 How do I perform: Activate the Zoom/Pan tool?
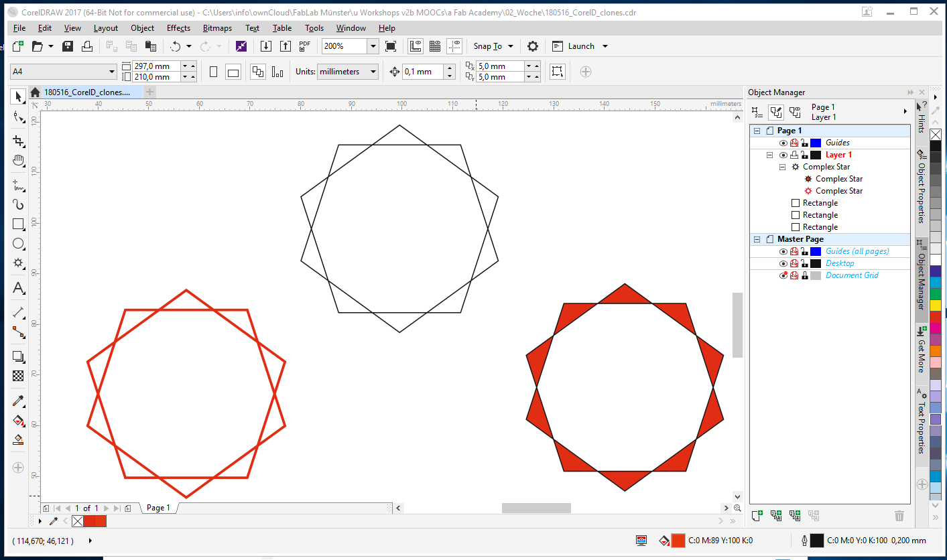click(x=18, y=161)
